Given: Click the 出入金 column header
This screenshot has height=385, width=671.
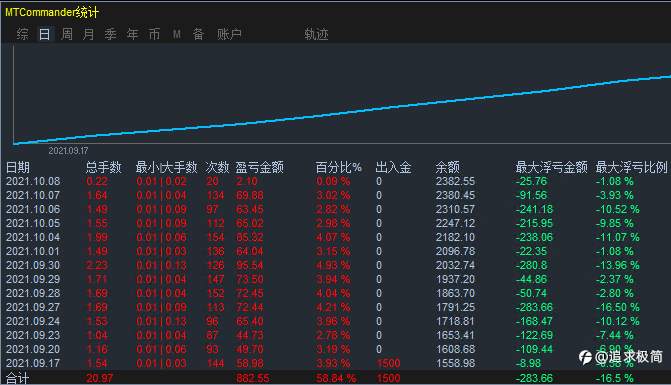Looking at the screenshot, I should pyautogui.click(x=393, y=167).
